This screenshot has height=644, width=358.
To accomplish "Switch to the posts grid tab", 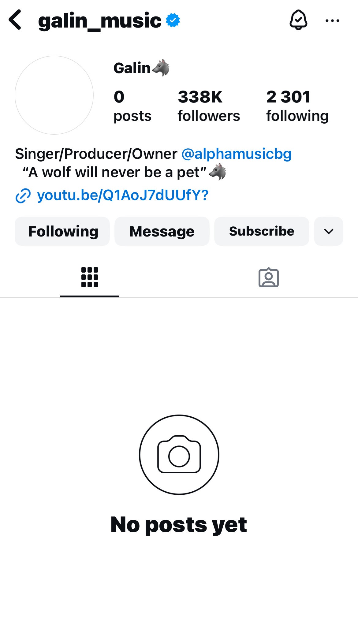I will [x=89, y=277].
